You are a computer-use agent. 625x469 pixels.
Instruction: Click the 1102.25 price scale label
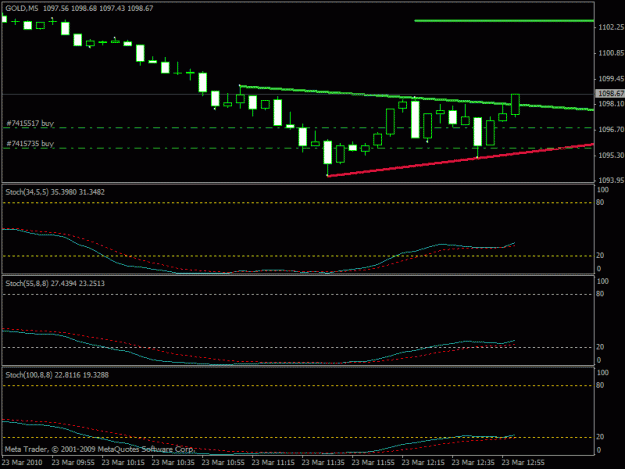point(611,27)
